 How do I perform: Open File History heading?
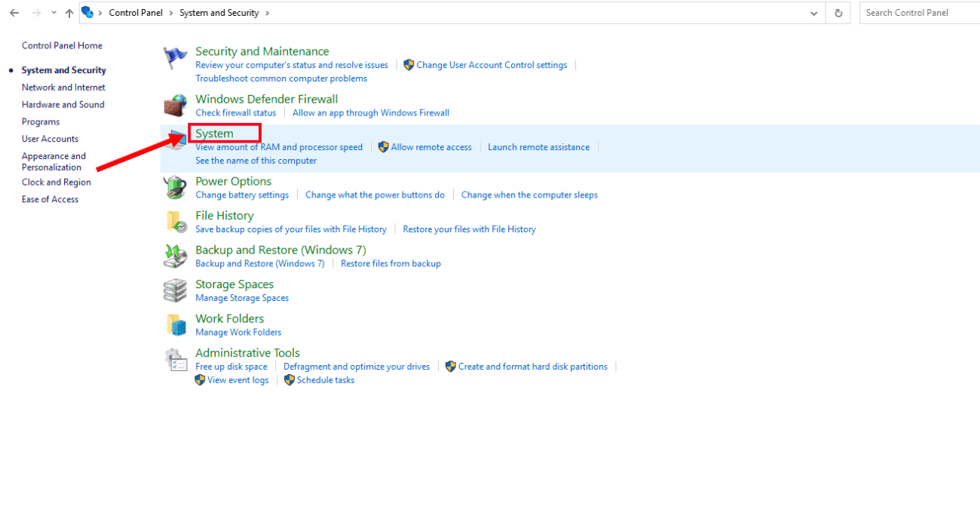coord(225,216)
